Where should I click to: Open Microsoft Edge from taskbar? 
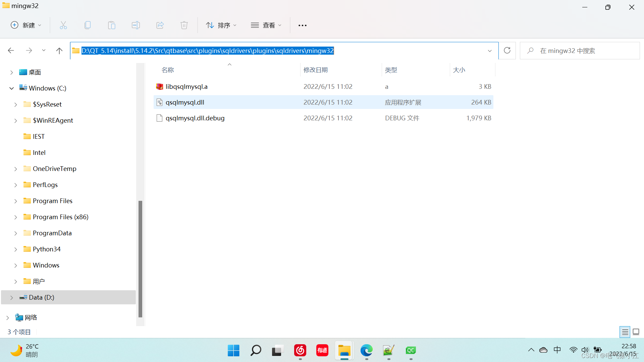(366, 351)
